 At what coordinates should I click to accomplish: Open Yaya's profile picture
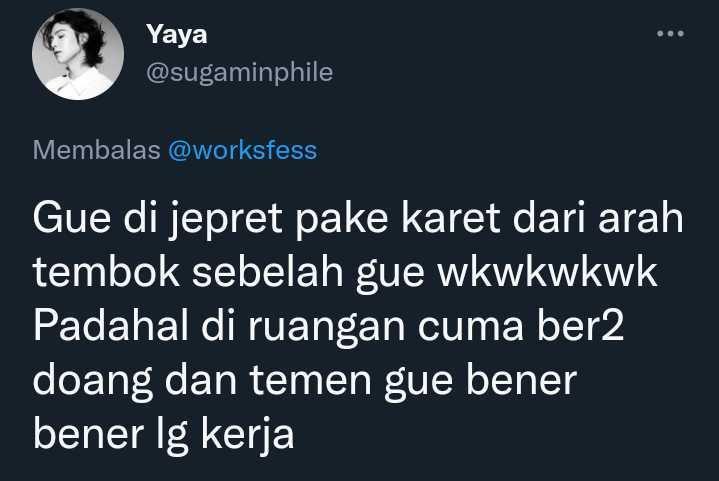(x=78, y=54)
